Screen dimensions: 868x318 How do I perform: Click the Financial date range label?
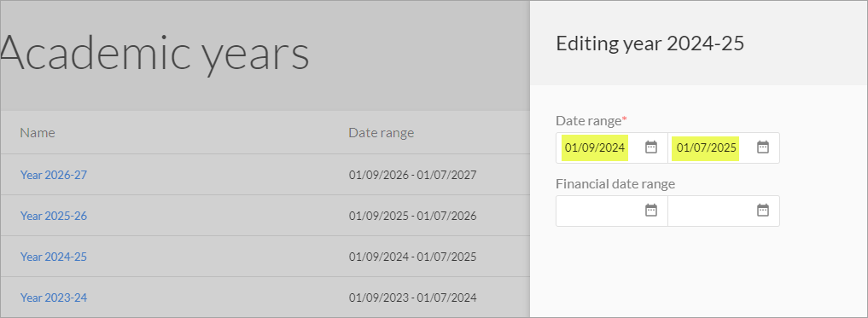click(615, 184)
